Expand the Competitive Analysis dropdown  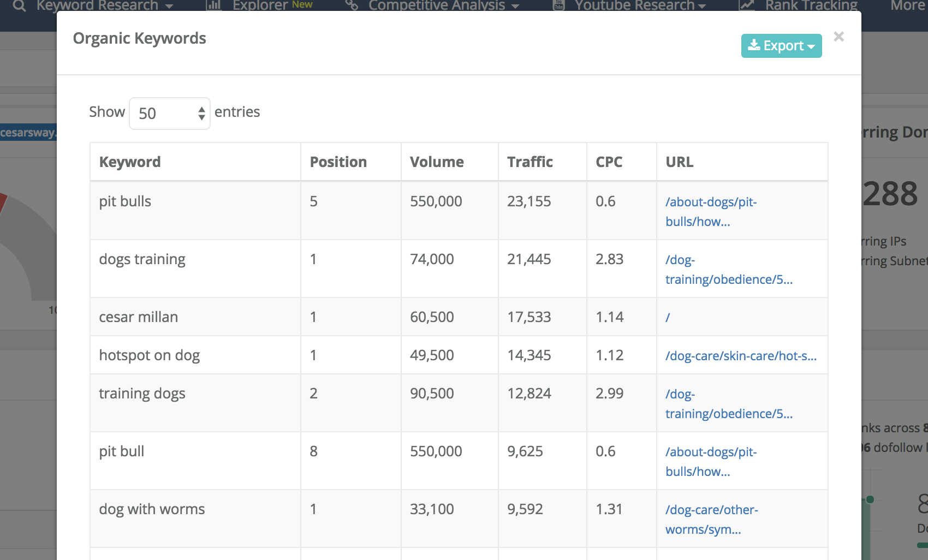[515, 7]
